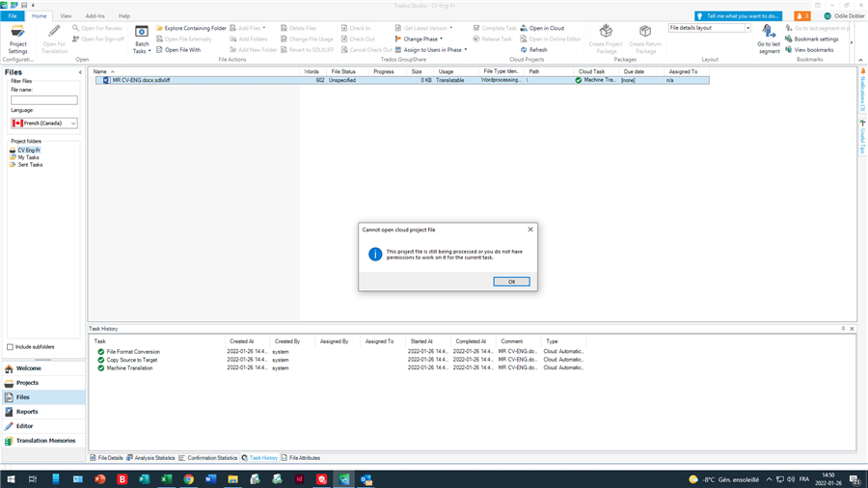Open Word from the taskbar

pos(211,479)
